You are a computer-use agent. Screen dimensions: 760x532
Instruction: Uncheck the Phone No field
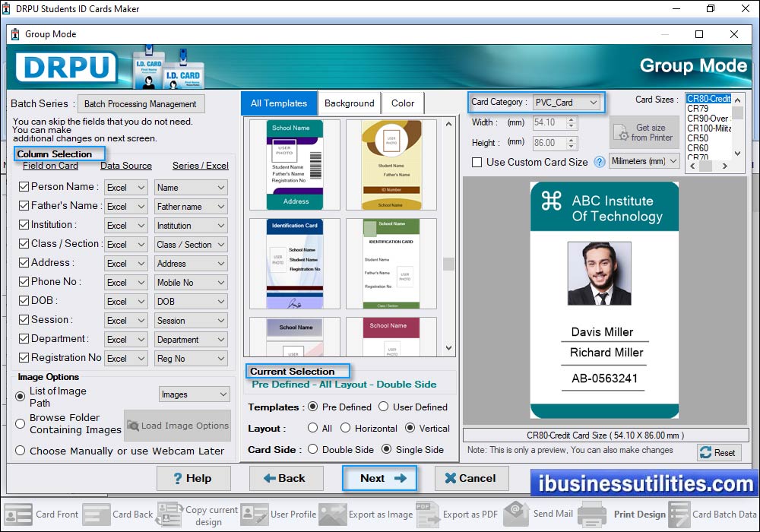24,282
